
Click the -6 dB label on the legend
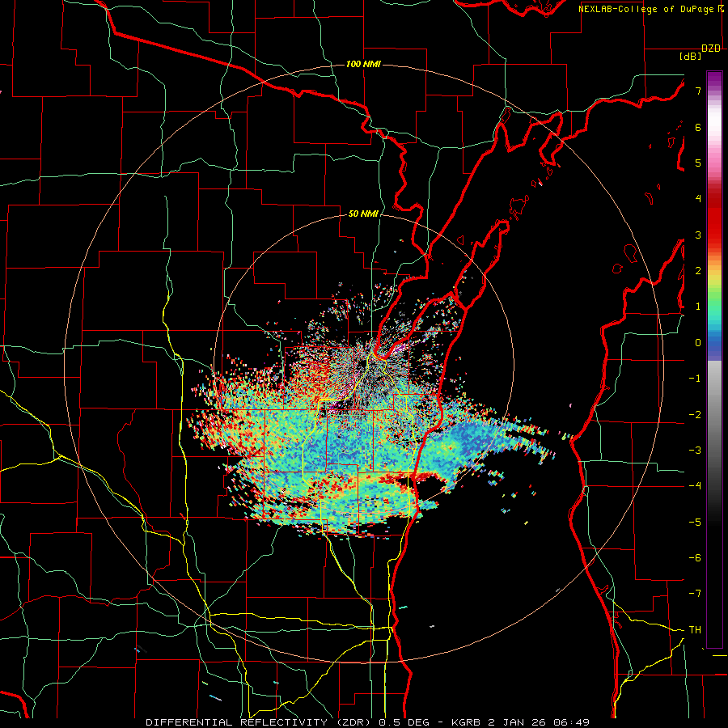coord(695,558)
